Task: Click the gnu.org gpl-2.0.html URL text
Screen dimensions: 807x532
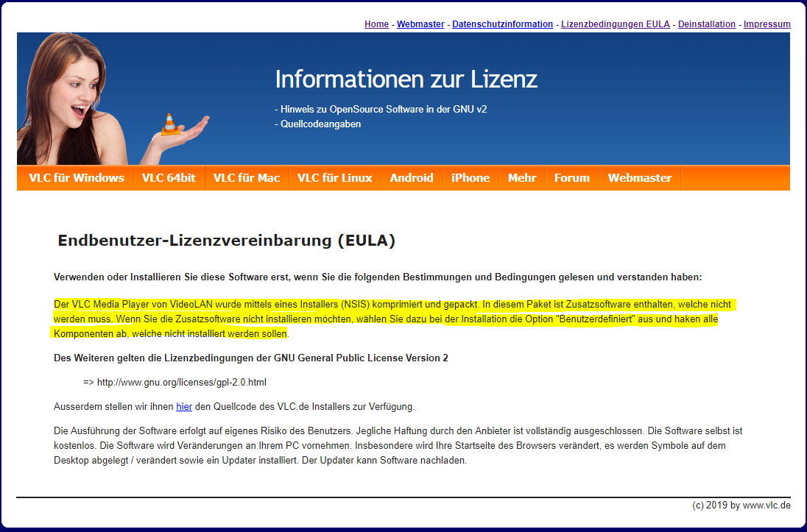Action: click(182, 383)
